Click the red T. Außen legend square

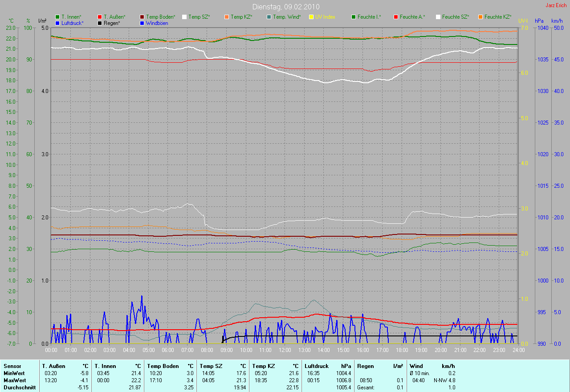[x=100, y=17]
